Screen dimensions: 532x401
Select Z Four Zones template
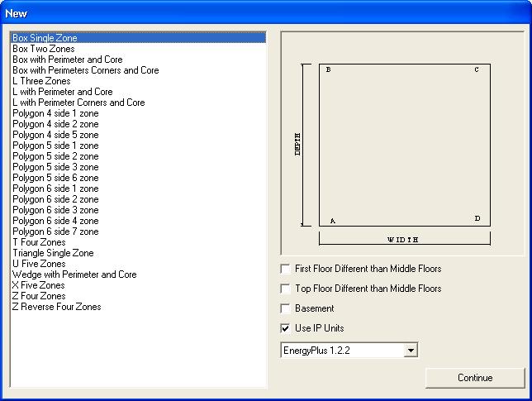[139, 296]
